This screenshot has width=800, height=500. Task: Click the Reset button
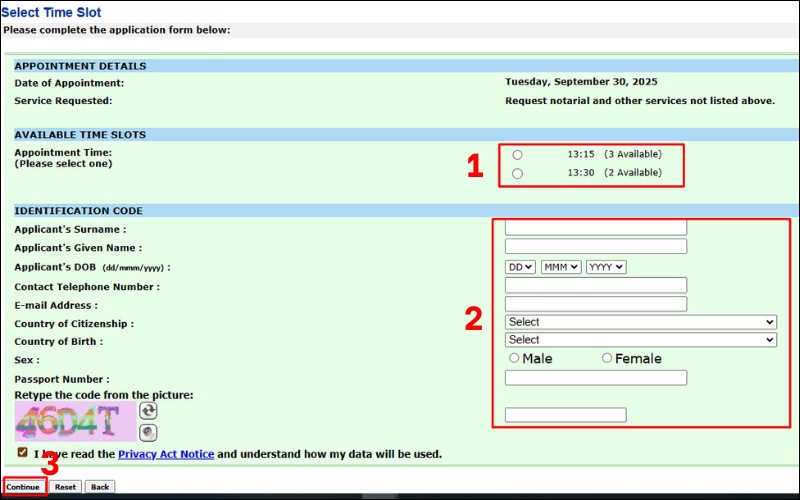pyautogui.click(x=65, y=487)
